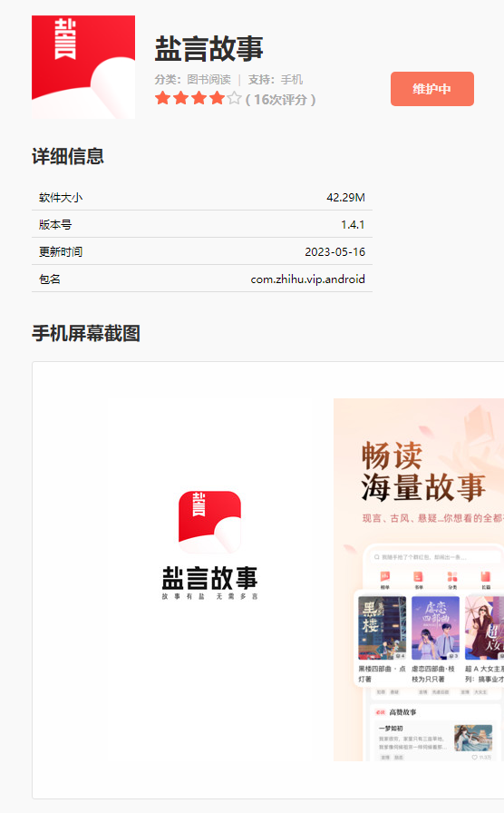The width and height of the screenshot is (504, 813).
Task: Click the (16次评分) rating count
Action: pos(280,99)
